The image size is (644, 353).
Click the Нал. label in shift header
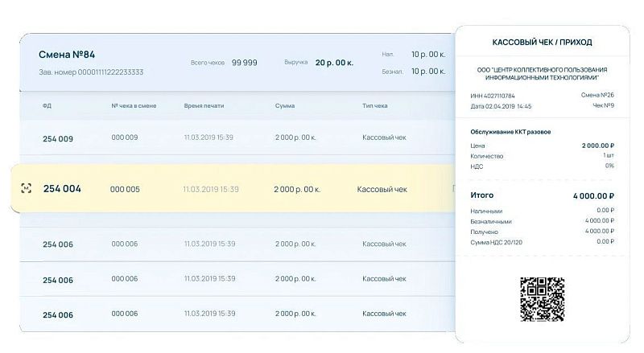(x=388, y=54)
